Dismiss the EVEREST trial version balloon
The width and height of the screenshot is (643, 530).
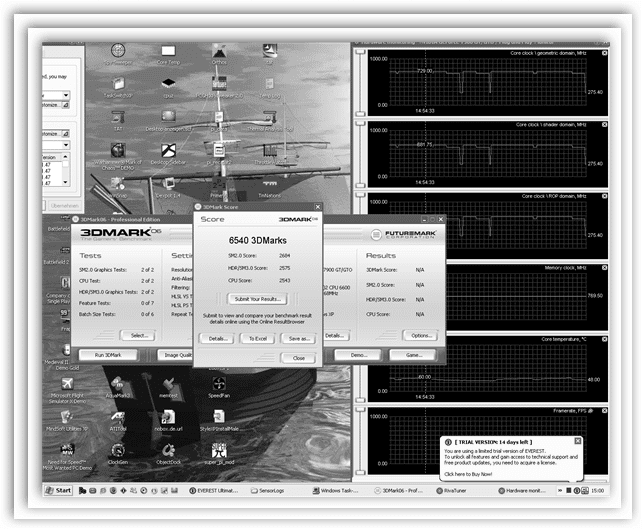pos(577,441)
